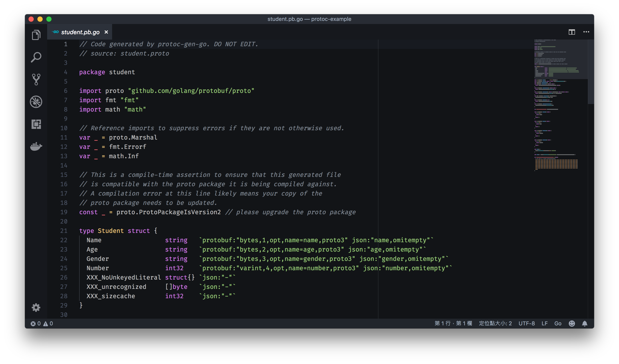619x364 pixels.
Task: Open the More Actions ellipsis menu
Action: point(586,32)
